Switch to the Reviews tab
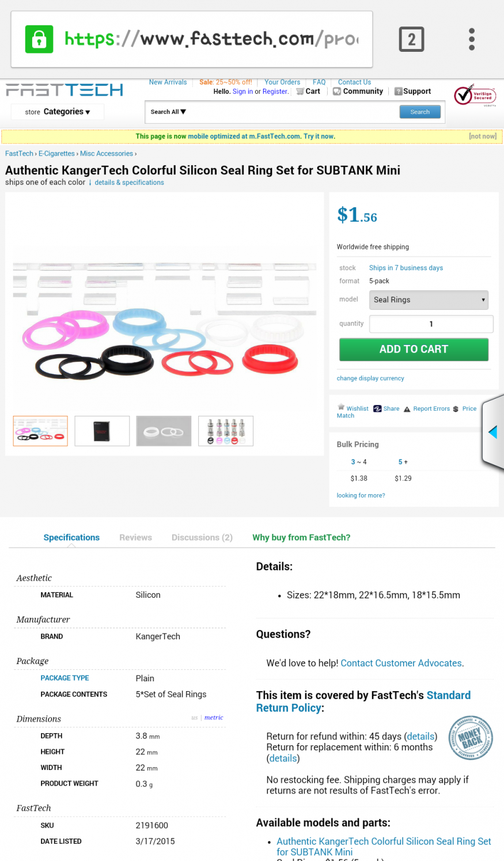504x861 pixels. click(135, 537)
